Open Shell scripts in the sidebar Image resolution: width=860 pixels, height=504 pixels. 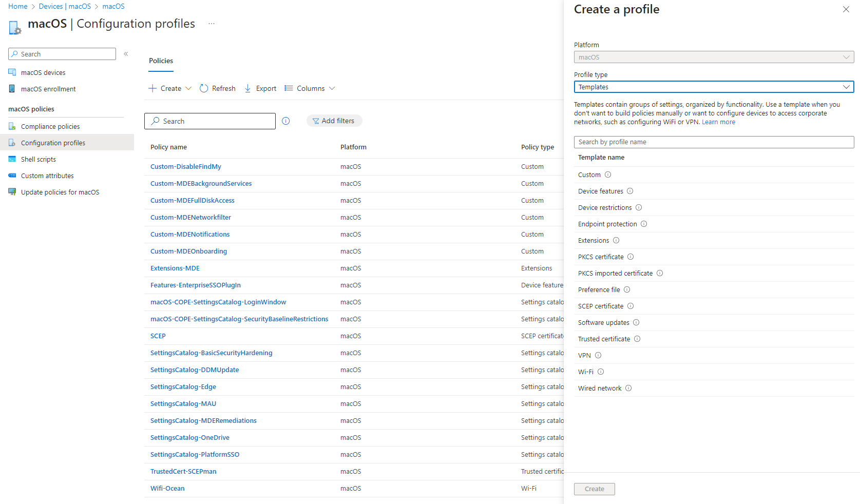(x=39, y=159)
